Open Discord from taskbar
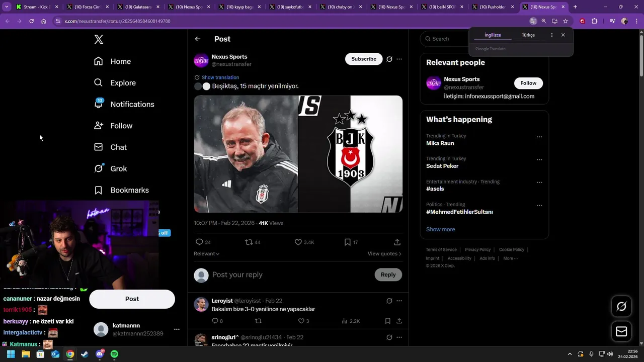 pos(100,354)
